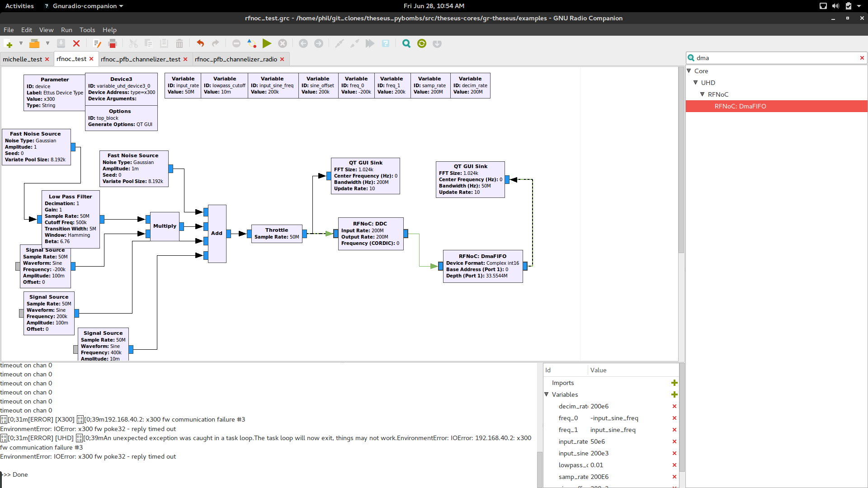Open the Tools menu
Viewport: 868px width, 488px height.
click(x=87, y=30)
